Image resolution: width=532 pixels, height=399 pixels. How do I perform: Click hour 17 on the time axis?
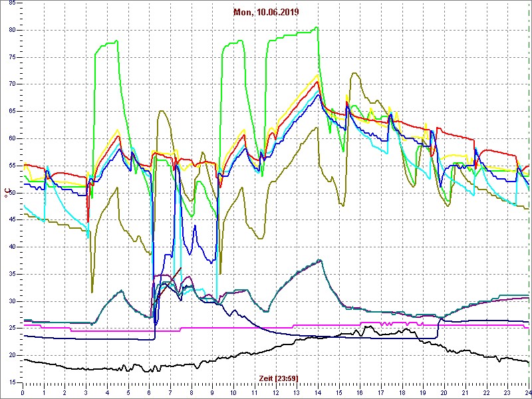click(381, 393)
